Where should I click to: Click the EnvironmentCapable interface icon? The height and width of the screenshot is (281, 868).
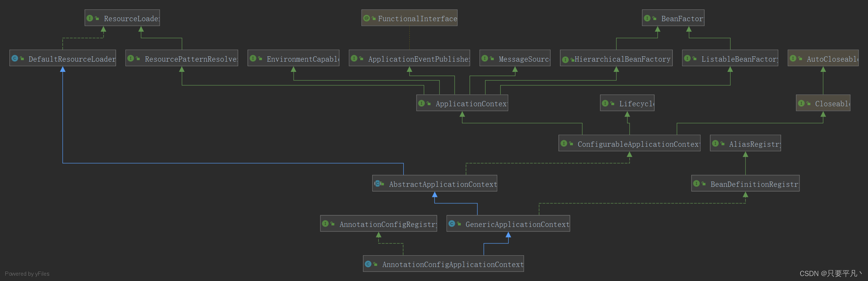coord(253,58)
